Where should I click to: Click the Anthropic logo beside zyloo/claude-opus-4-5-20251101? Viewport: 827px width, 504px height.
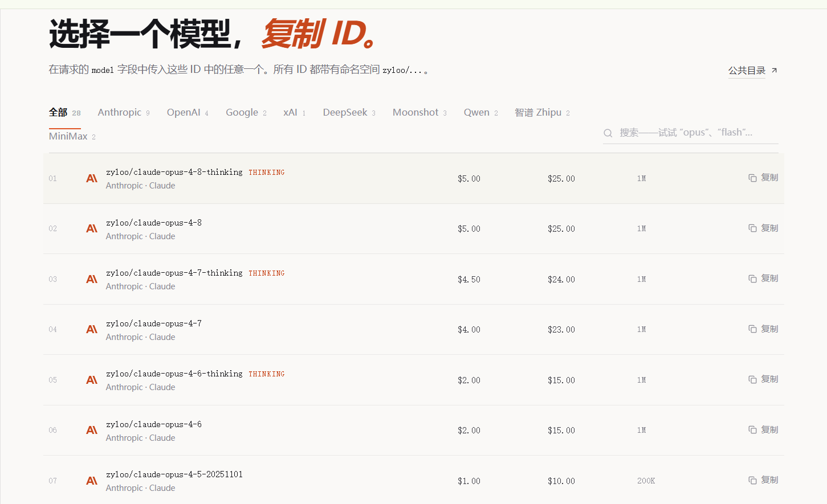(92, 481)
